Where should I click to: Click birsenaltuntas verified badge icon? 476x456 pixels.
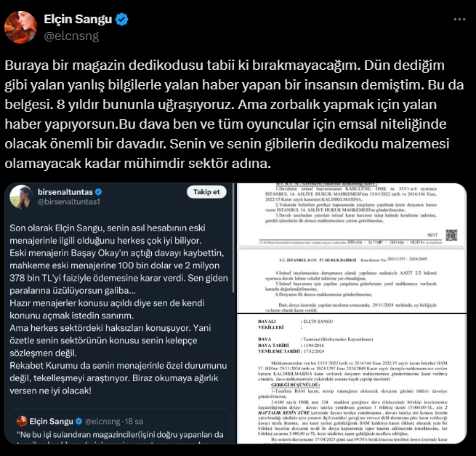pos(98,192)
